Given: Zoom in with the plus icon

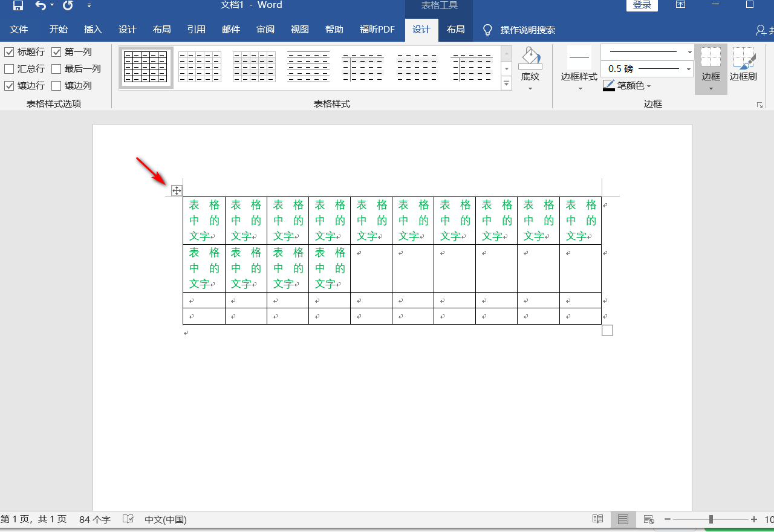Looking at the screenshot, I should 754,519.
